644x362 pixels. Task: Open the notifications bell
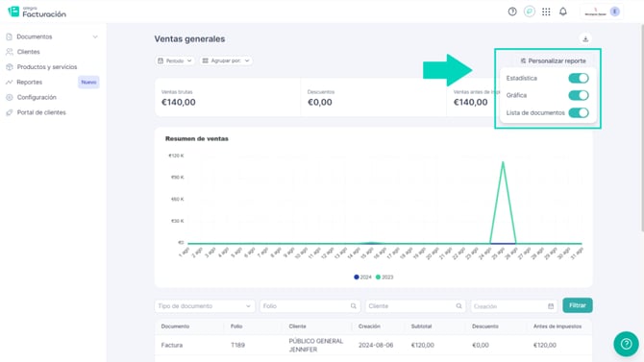[563, 12]
